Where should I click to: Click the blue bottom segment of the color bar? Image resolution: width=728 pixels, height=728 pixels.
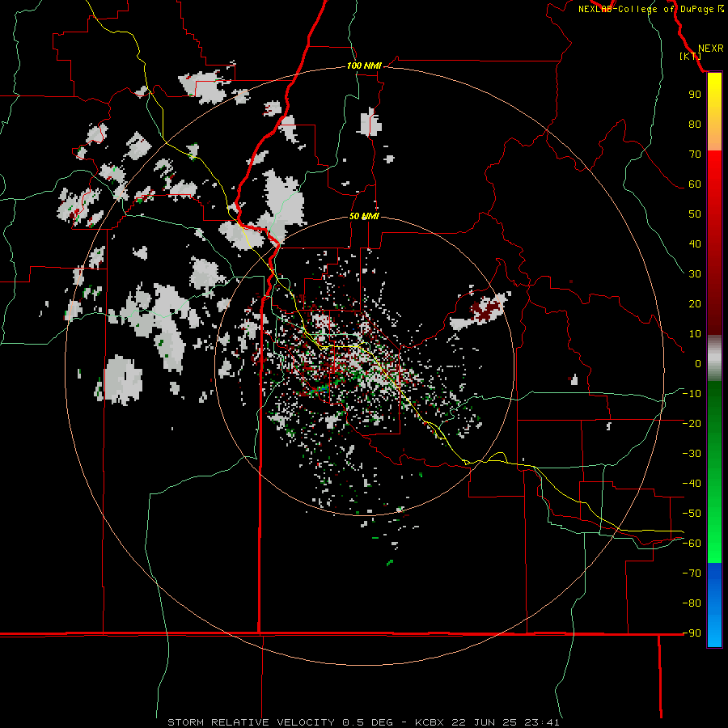tap(714, 605)
